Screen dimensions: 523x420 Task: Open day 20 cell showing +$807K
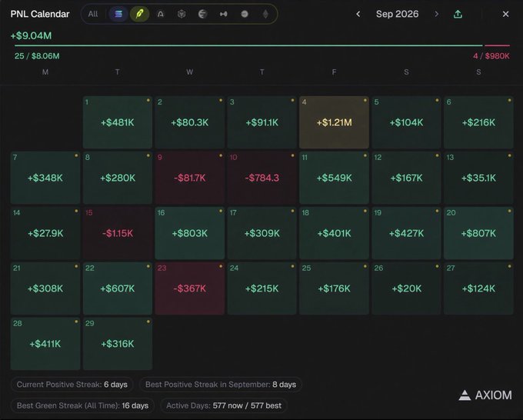point(478,233)
